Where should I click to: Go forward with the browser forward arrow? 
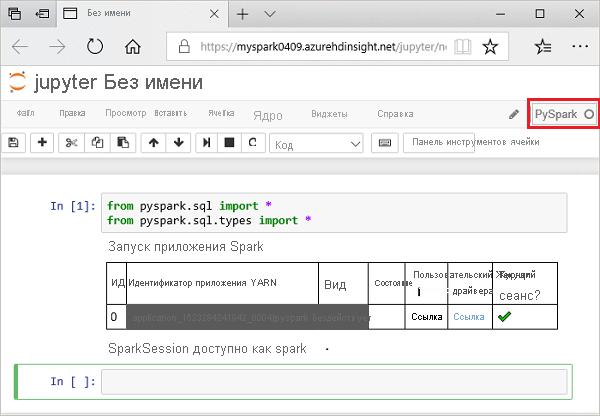[x=57, y=47]
